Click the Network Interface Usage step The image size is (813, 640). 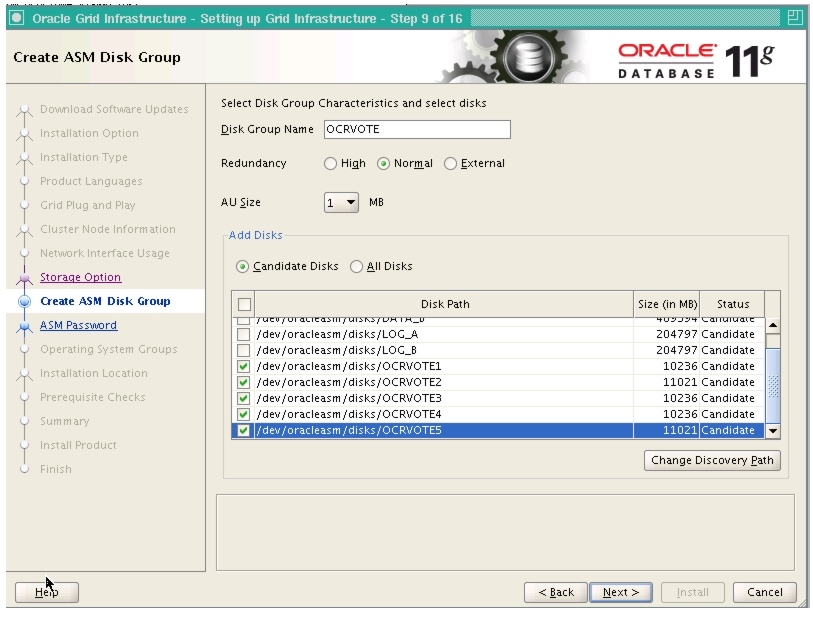coord(105,253)
